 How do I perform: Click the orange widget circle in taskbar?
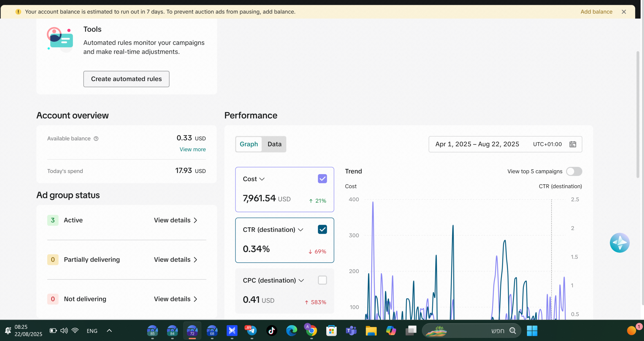(631, 331)
